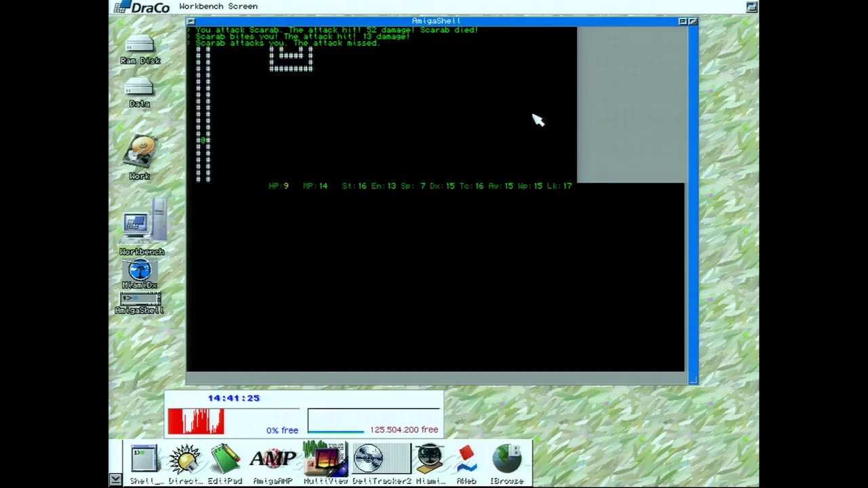Click the MP:14 stat in shell
Image resolution: width=868 pixels, height=488 pixels.
(x=315, y=186)
